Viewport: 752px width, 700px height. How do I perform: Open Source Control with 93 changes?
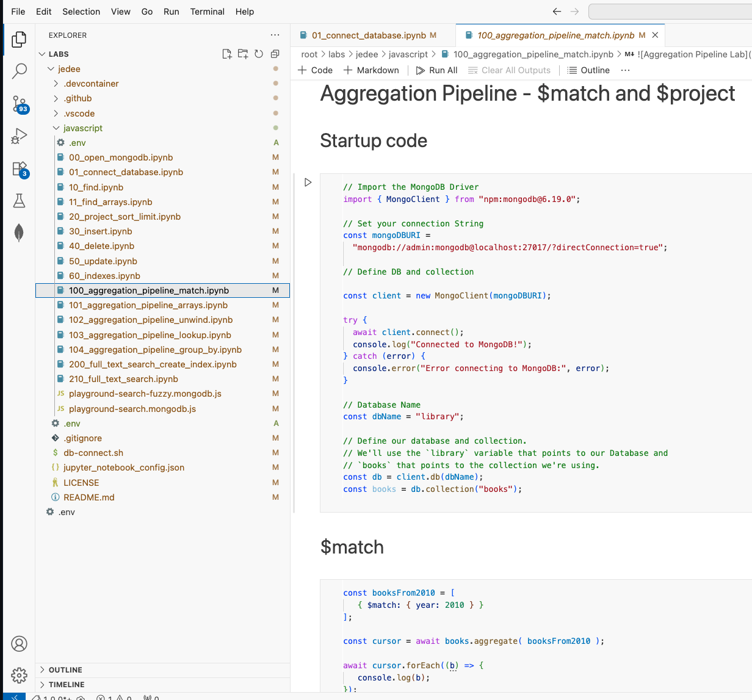click(19, 104)
